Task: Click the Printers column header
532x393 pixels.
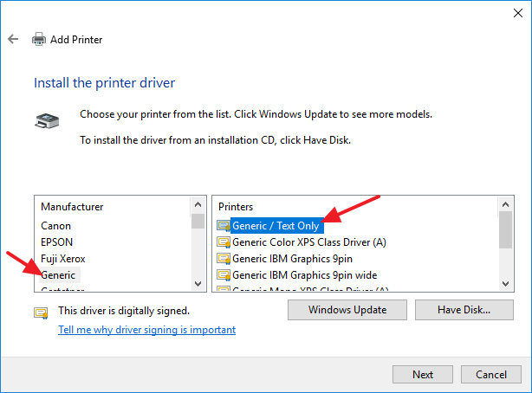Action: click(236, 207)
